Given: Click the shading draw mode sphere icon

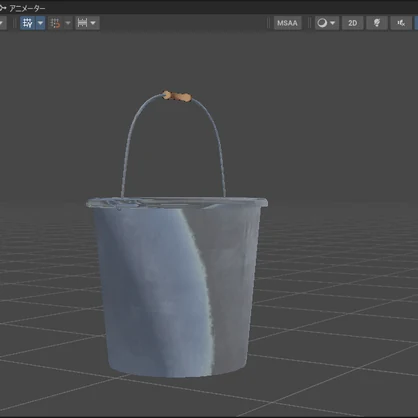Looking at the screenshot, I should (x=322, y=23).
